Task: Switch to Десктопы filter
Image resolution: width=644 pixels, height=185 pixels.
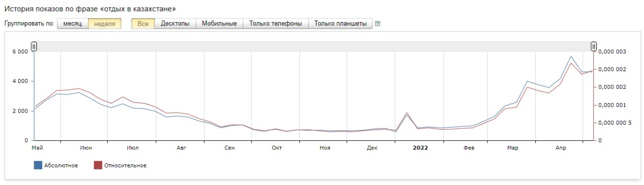Action: tap(175, 24)
